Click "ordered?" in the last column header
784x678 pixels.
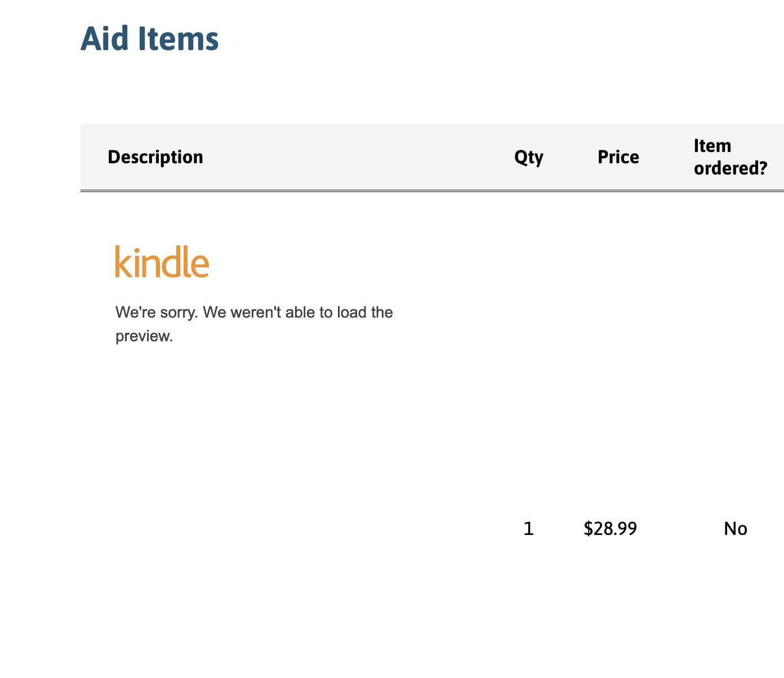[x=730, y=168]
